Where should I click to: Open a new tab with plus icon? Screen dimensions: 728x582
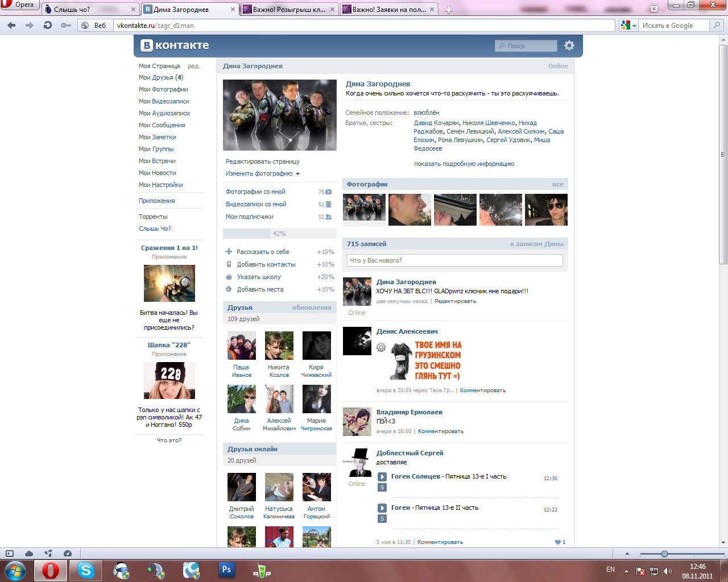click(x=448, y=10)
